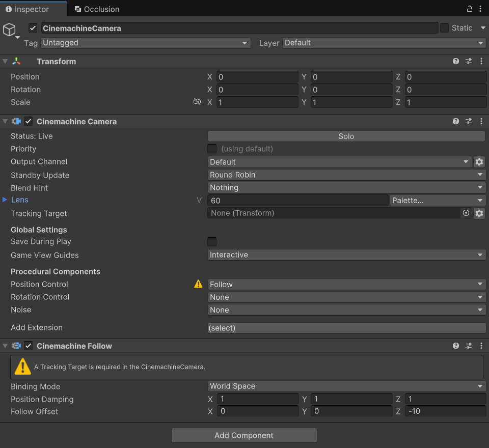Open Cinemachine Camera more options menu
This screenshot has height=448, width=489.
[481, 121]
